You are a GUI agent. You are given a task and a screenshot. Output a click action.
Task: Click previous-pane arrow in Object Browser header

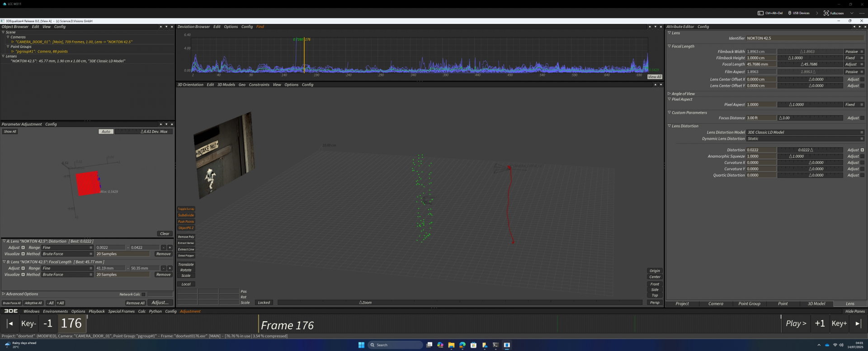[160, 27]
